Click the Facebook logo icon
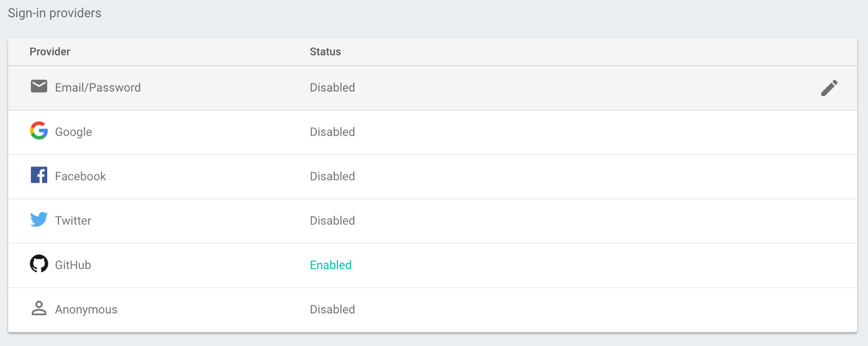 [x=39, y=175]
